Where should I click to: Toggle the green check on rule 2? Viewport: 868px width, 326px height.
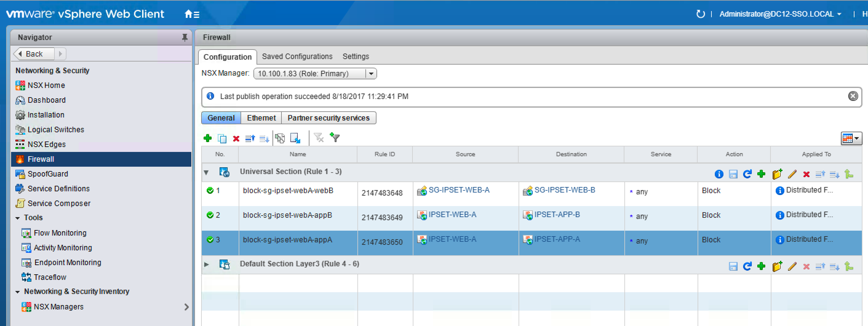pyautogui.click(x=210, y=215)
